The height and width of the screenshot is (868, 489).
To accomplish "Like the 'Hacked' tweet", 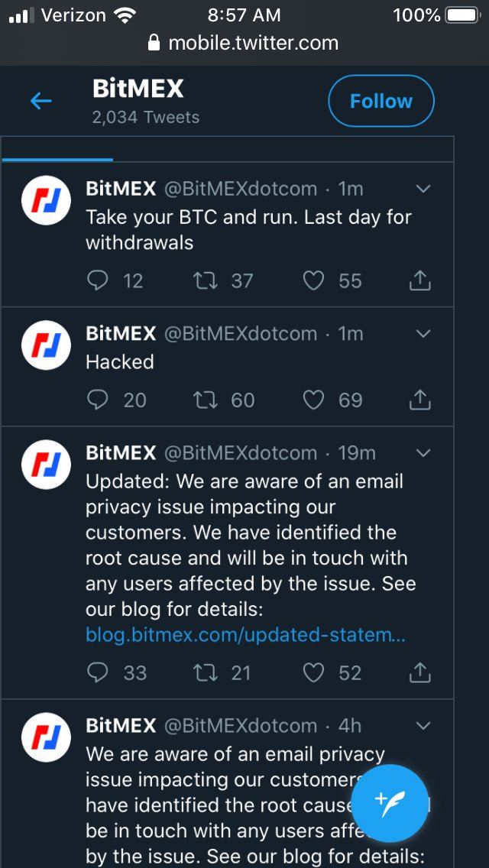I will coord(313,400).
